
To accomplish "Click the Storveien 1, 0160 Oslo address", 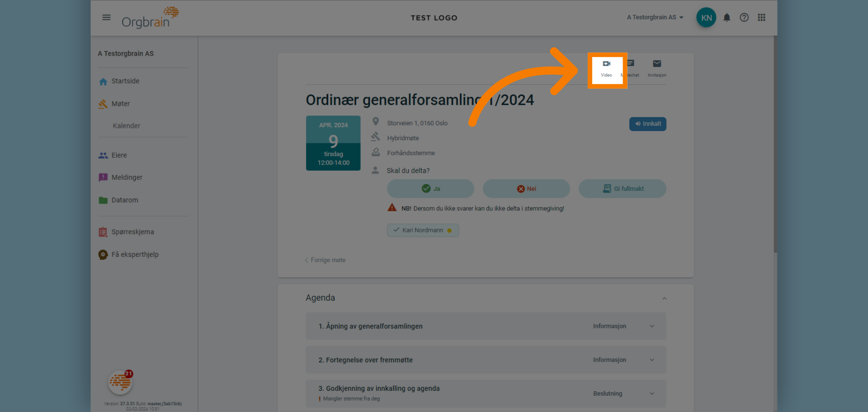I will pos(417,123).
